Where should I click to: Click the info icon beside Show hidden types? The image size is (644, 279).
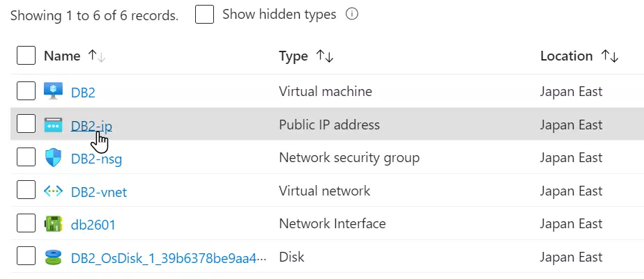352,15
